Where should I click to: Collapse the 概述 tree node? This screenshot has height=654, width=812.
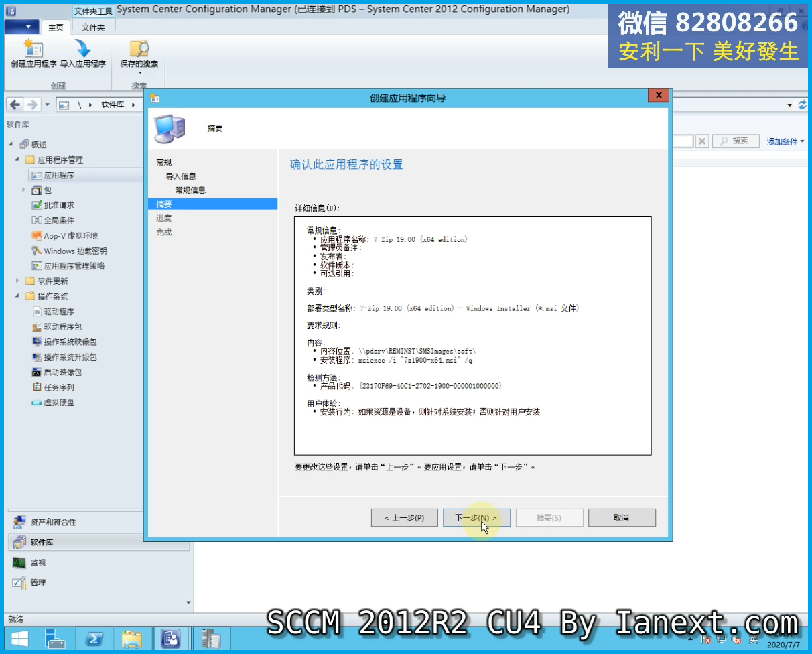(x=11, y=145)
